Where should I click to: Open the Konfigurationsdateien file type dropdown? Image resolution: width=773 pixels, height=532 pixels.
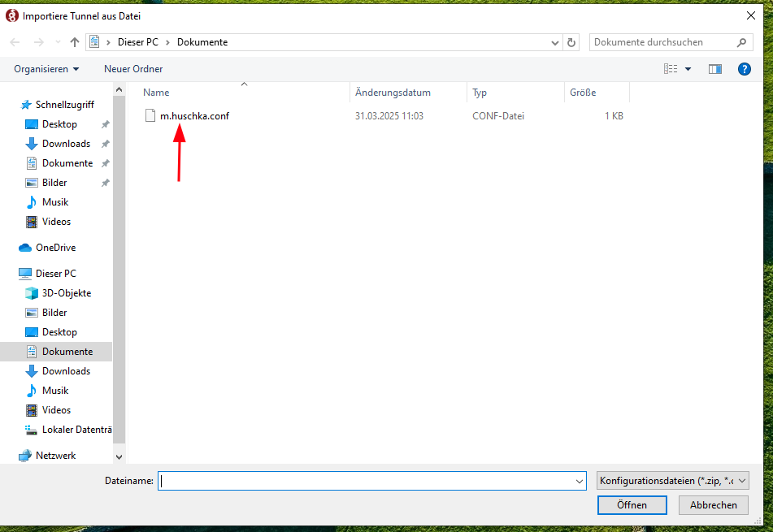672,481
